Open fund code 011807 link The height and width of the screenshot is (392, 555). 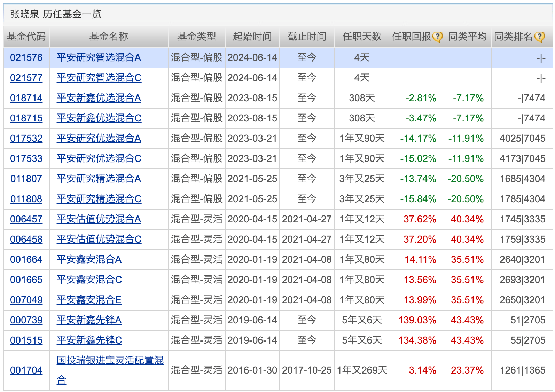point(26,179)
